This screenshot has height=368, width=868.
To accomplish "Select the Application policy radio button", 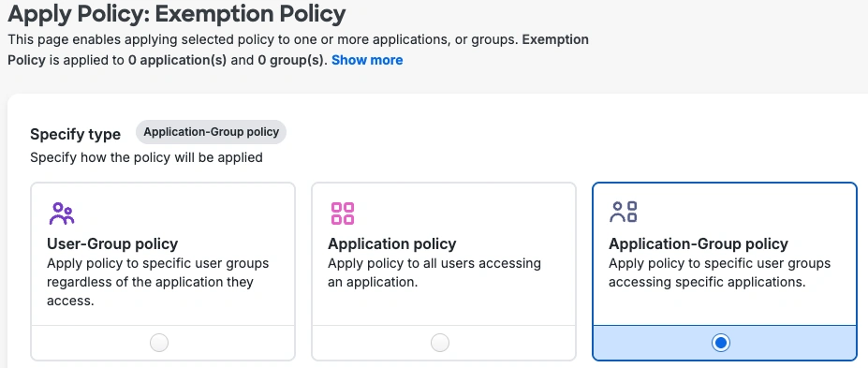I will (x=440, y=343).
